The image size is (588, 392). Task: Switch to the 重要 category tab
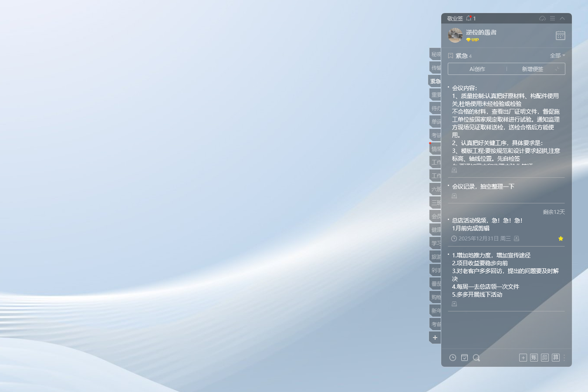[435, 95]
